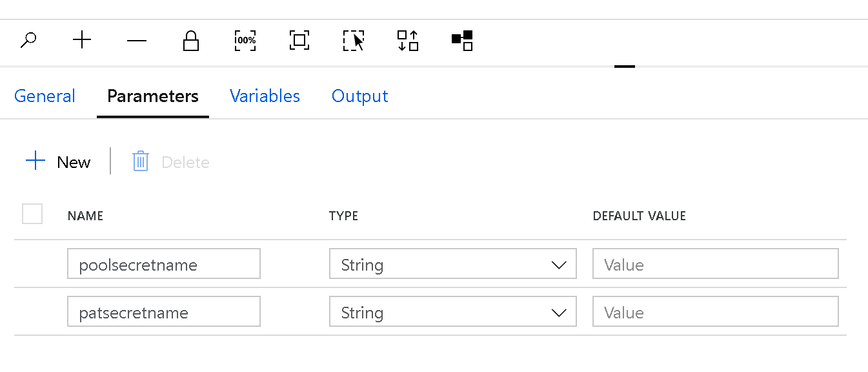The image size is (868, 372).
Task: Toggle the workflow minimap
Action: point(461,40)
